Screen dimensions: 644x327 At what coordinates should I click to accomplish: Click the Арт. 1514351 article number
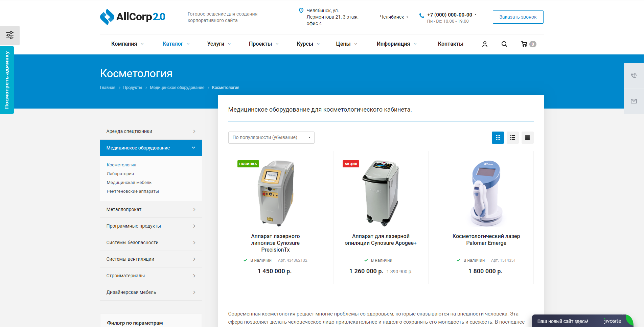(503, 260)
